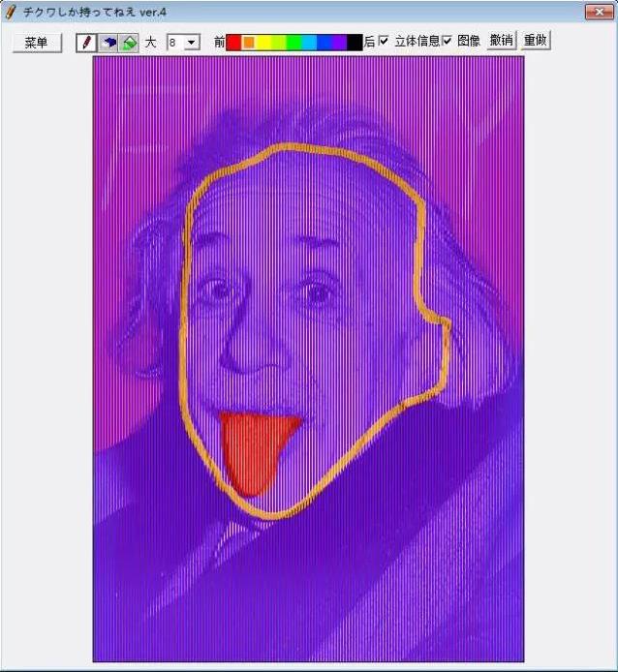This screenshot has height=672, width=618.
Task: Open the brush size dropdown
Action: [191, 43]
